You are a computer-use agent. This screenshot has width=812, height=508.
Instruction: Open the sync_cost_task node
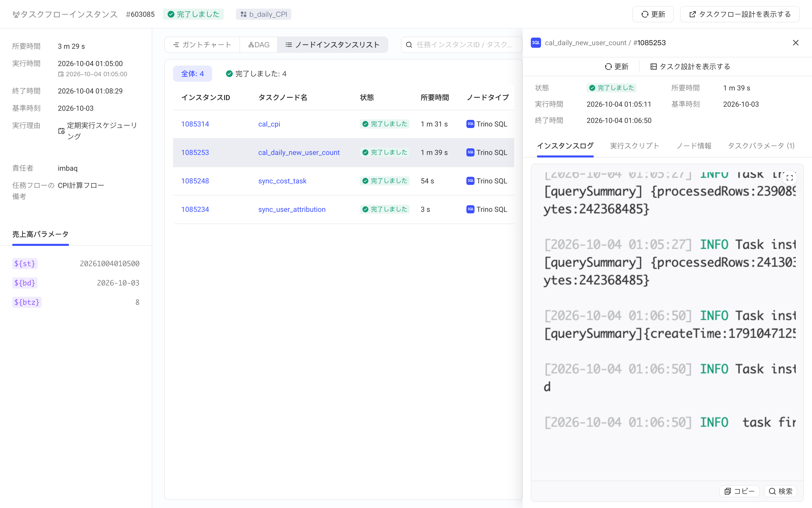[x=282, y=181]
